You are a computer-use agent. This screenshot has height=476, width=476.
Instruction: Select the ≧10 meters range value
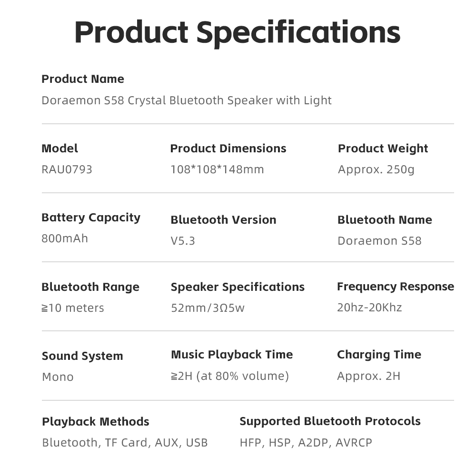click(73, 308)
